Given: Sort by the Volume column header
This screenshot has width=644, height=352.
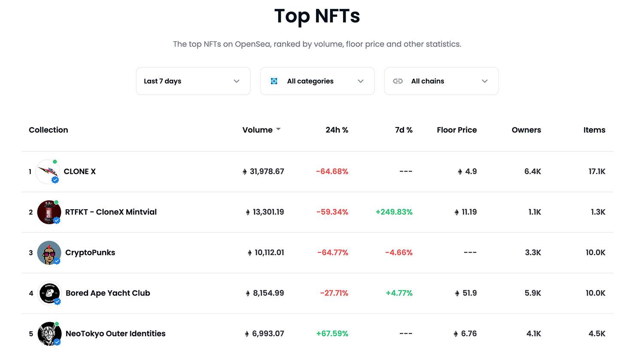Looking at the screenshot, I should [x=257, y=130].
